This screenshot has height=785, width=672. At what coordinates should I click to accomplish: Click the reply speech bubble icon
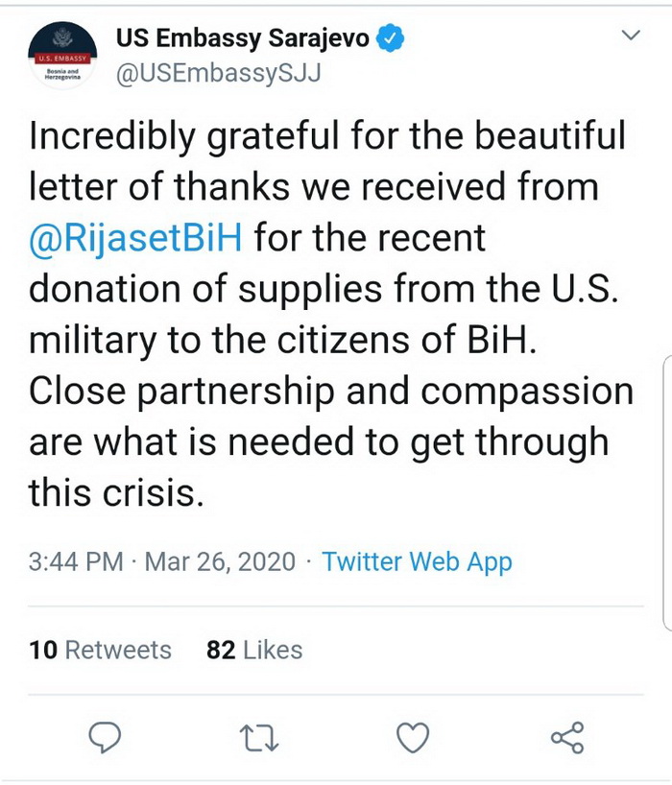click(x=105, y=737)
